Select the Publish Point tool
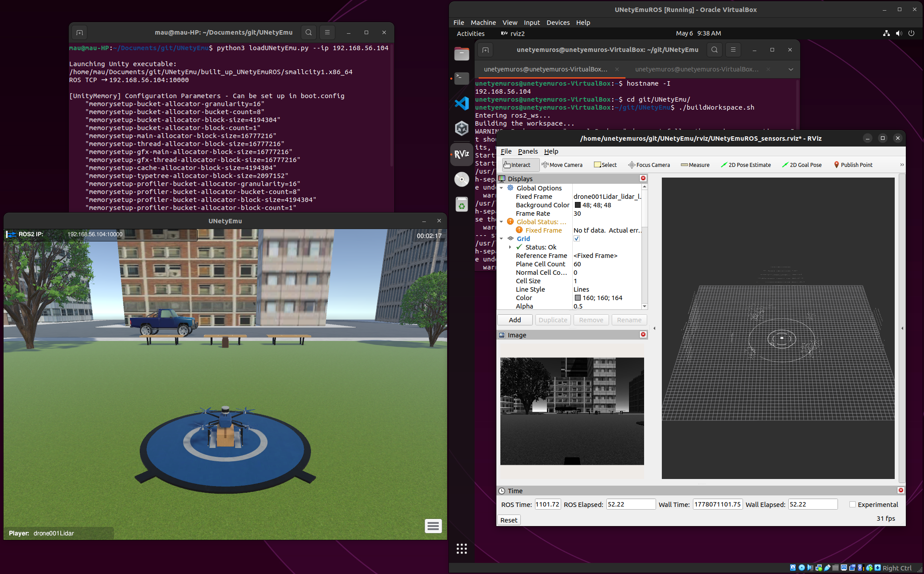924x574 pixels. (853, 165)
